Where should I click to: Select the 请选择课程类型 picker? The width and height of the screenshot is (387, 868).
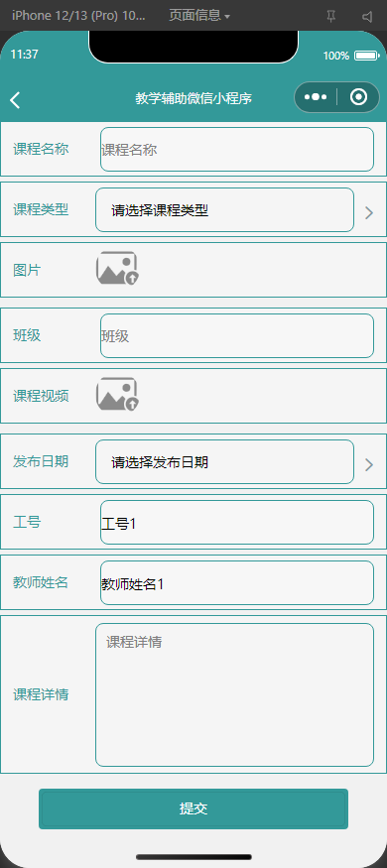225,209
